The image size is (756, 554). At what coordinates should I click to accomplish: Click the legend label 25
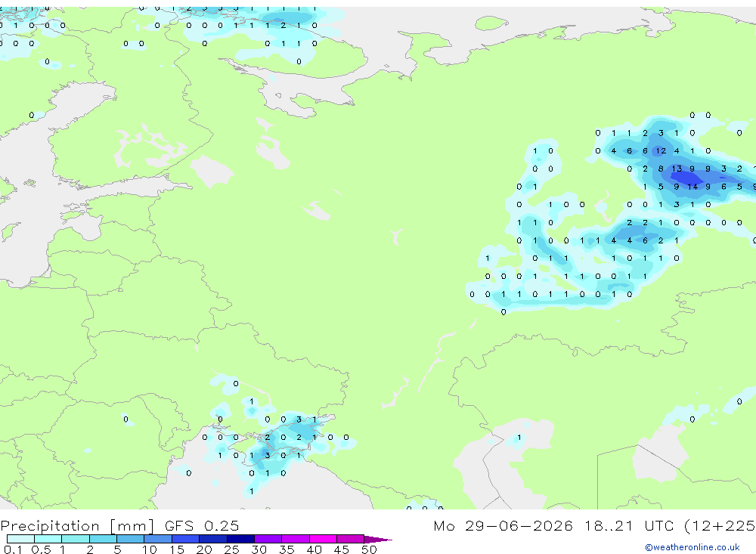pos(231,549)
